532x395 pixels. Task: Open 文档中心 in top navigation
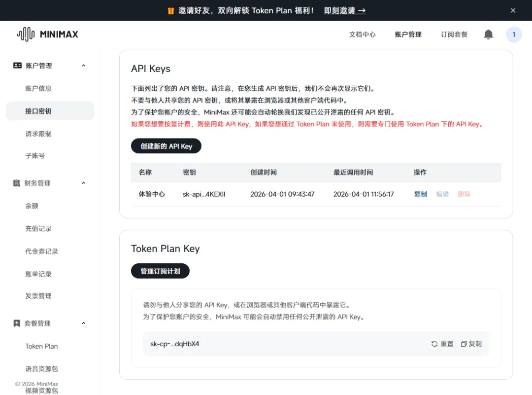click(363, 35)
